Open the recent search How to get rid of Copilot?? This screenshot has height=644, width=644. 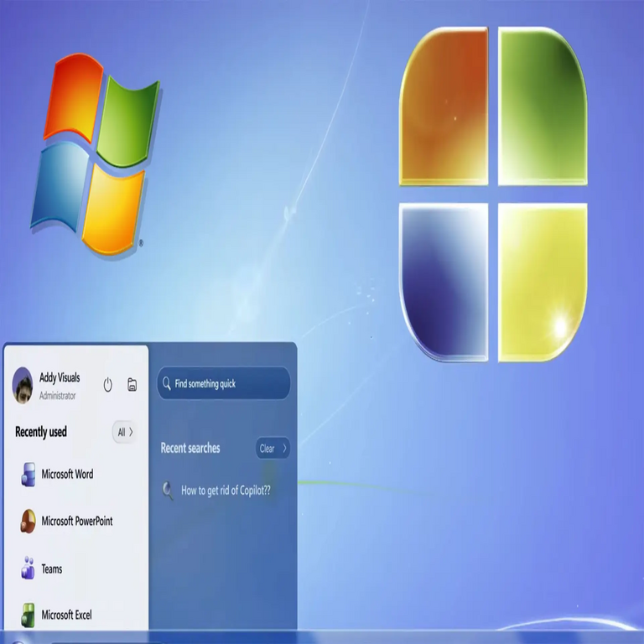[x=216, y=491]
